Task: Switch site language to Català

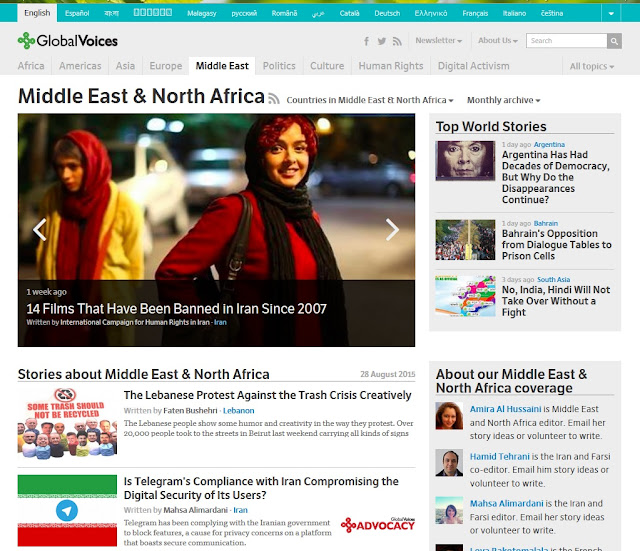Action: tap(349, 13)
